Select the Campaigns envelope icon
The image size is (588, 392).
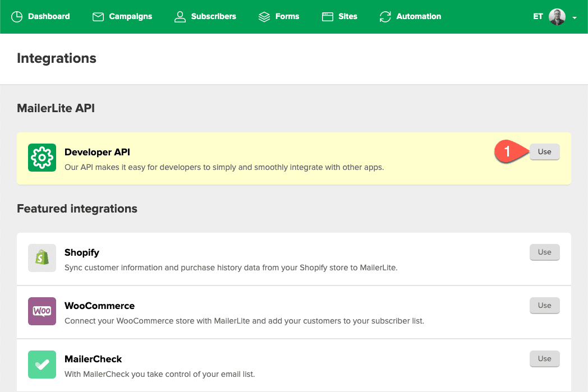click(98, 16)
